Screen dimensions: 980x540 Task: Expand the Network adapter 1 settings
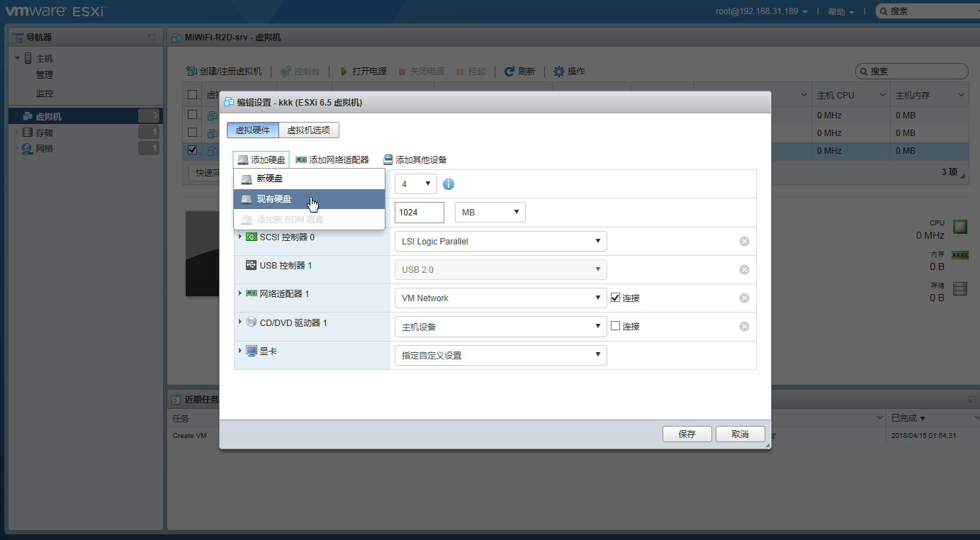[240, 293]
